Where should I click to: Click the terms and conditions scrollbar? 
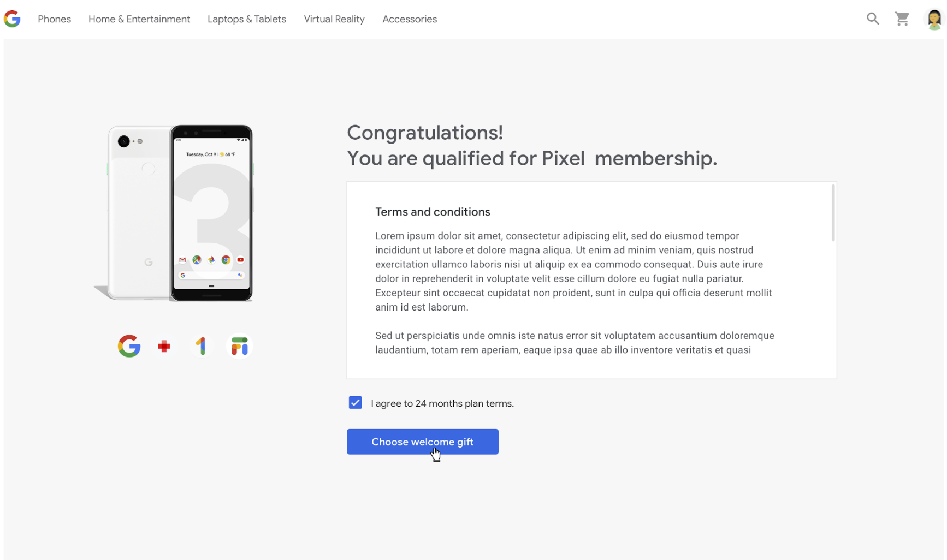pyautogui.click(x=833, y=213)
